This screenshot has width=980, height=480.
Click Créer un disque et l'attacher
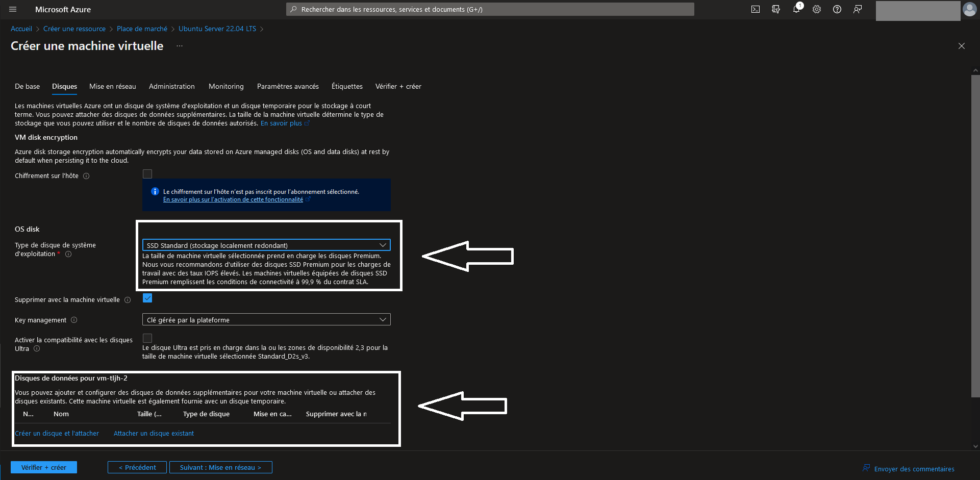click(x=57, y=433)
